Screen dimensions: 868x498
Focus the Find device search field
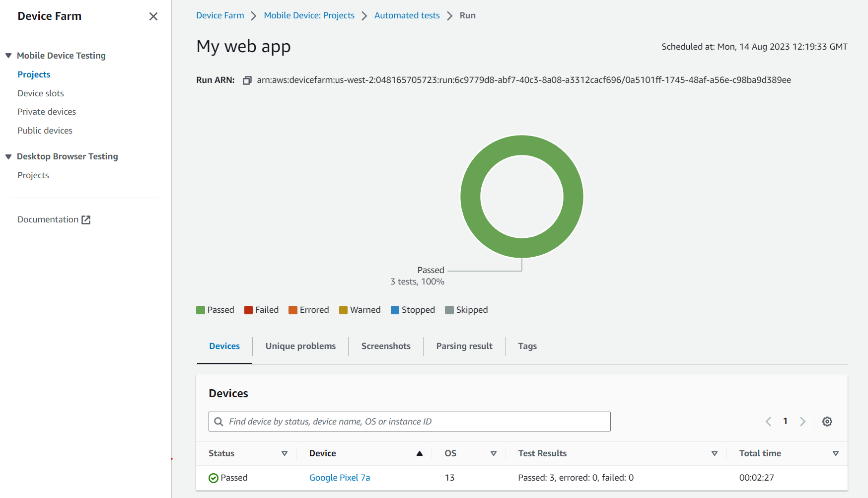(x=417, y=422)
